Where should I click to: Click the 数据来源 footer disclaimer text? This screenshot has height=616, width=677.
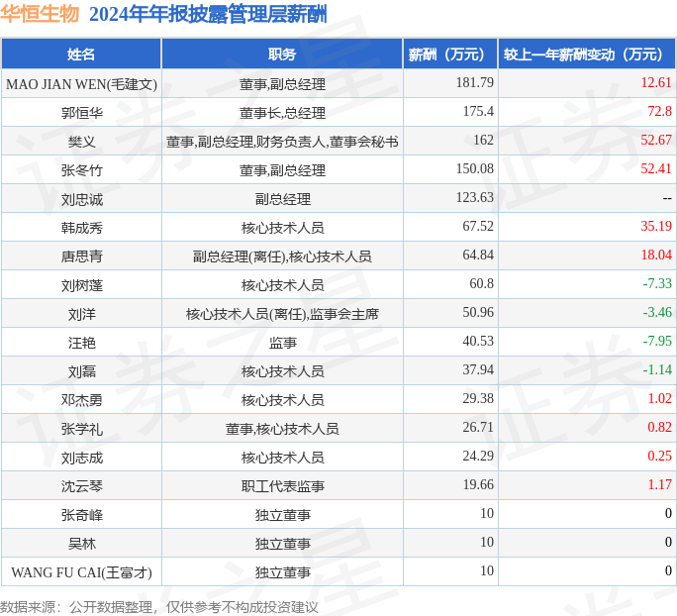coord(159,607)
